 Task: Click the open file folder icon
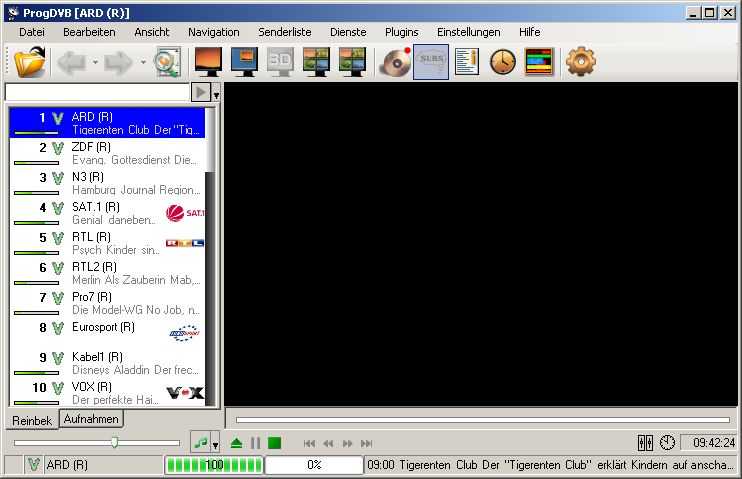31,62
